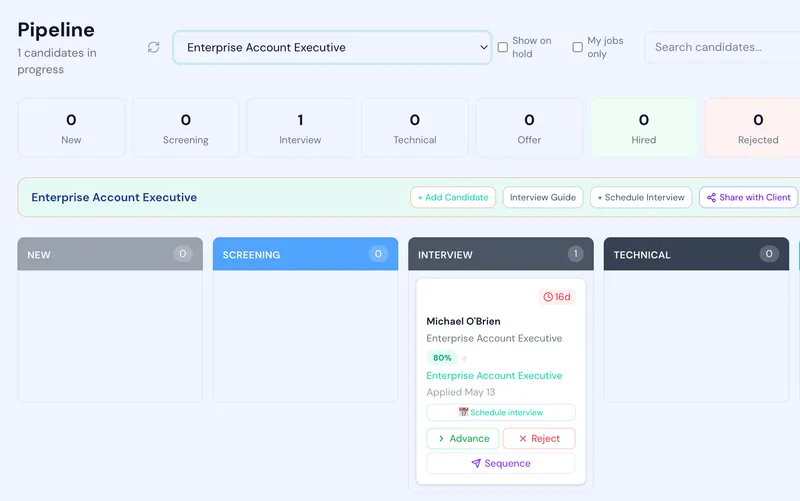
Task: Click the Pipeline page heading
Action: coord(56,30)
